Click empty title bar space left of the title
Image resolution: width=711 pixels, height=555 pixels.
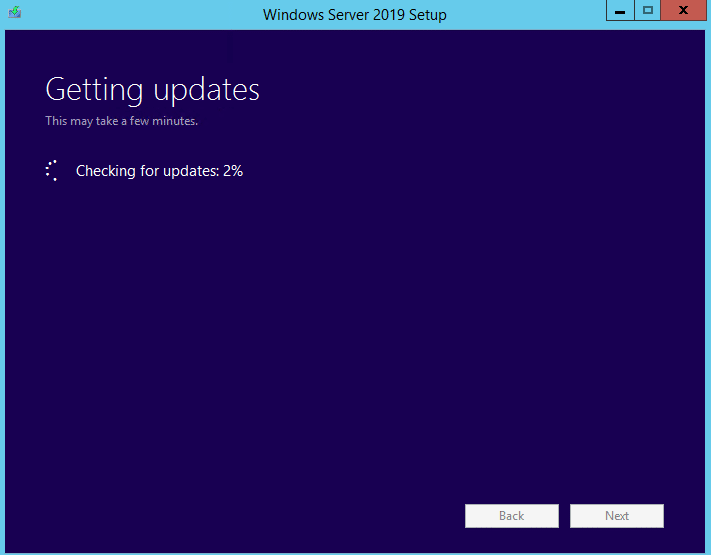coord(140,15)
